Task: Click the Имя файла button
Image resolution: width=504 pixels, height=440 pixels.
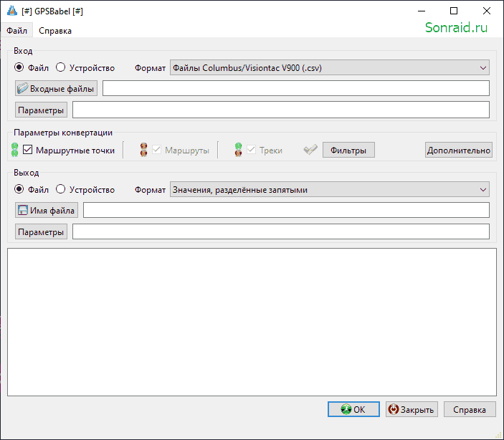Action: 47,210
